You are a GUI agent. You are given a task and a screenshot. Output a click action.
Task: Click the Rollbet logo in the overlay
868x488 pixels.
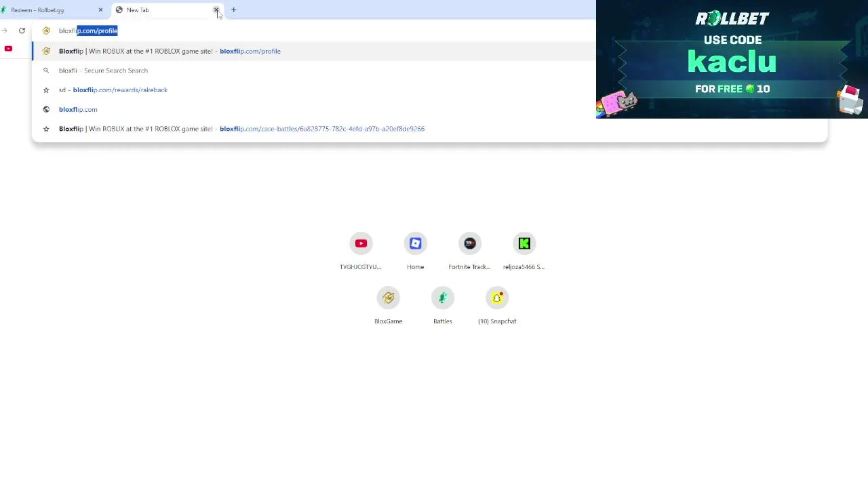coord(732,18)
